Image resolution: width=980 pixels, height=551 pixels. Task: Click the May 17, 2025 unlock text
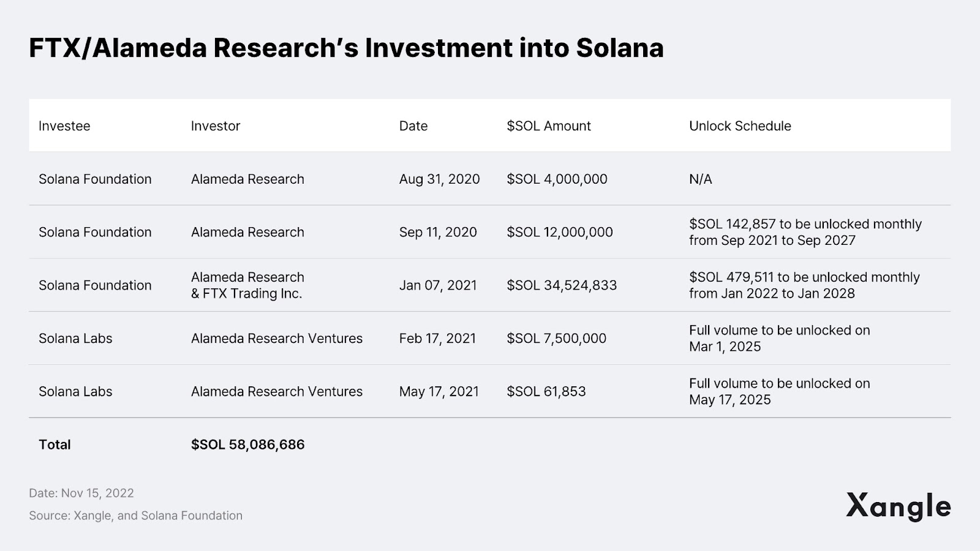click(729, 400)
